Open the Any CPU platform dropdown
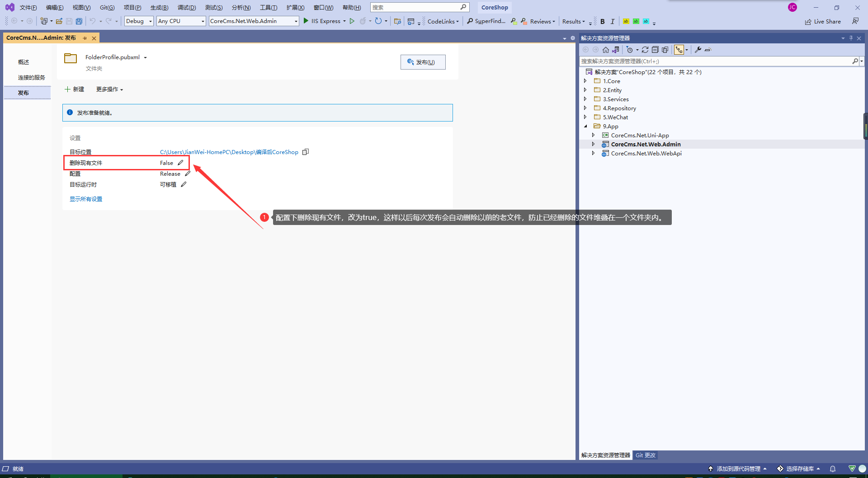Screen dimensions: 868x478 (x=181, y=21)
